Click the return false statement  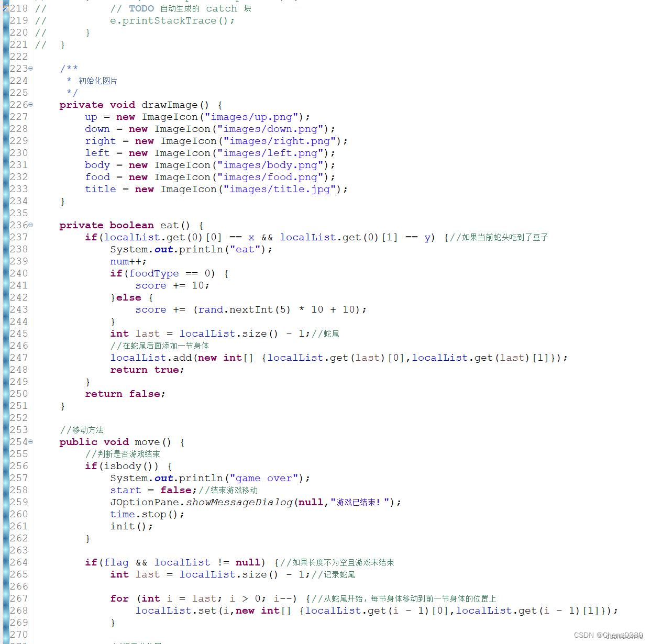[125, 394]
